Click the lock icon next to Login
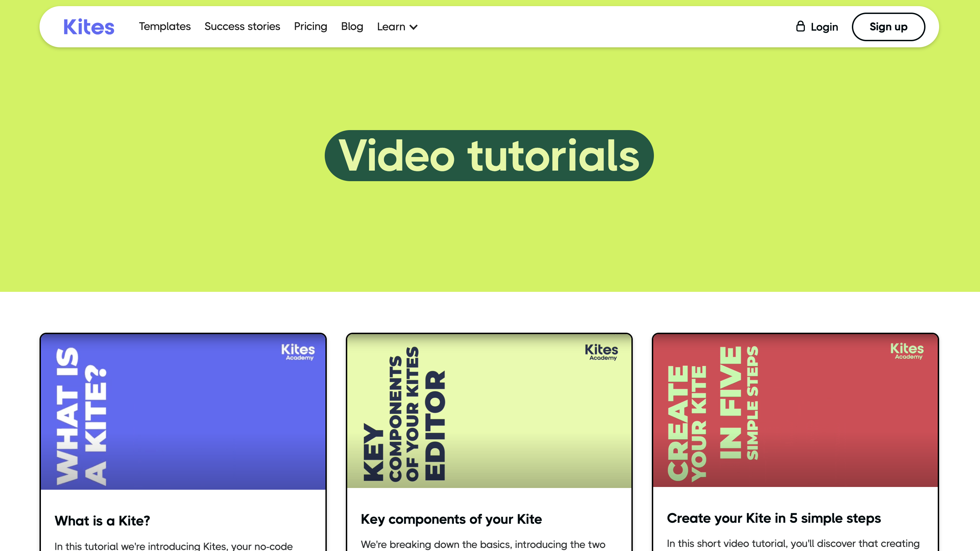 800,27
